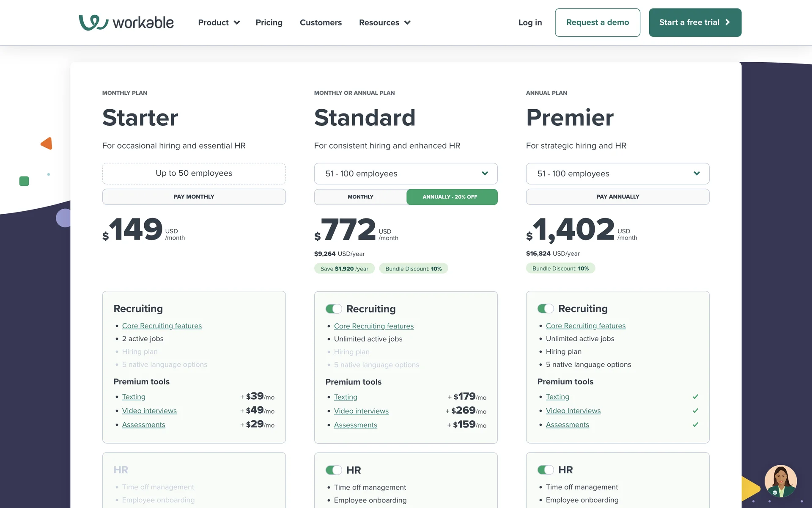
Task: Click the Log in link
Action: pos(530,22)
